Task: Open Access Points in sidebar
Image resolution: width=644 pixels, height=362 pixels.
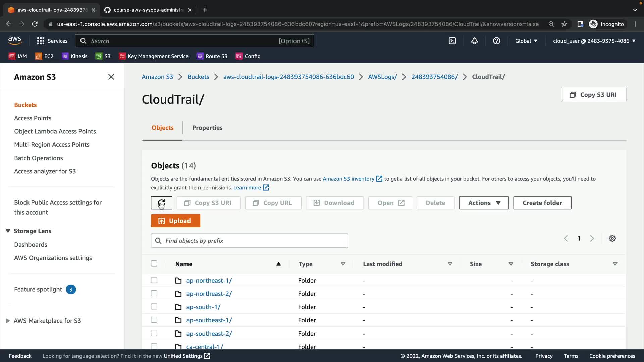Action: point(33,118)
